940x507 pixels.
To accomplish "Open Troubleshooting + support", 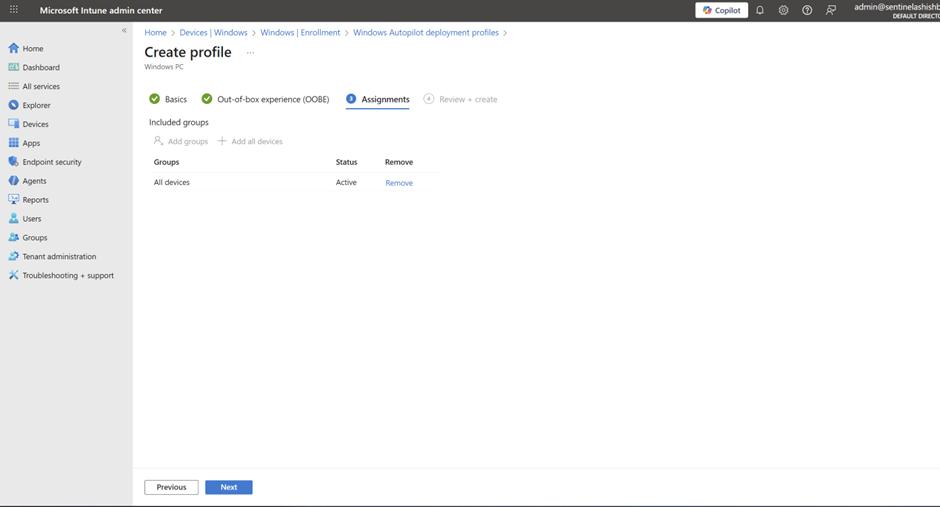I will 68,275.
